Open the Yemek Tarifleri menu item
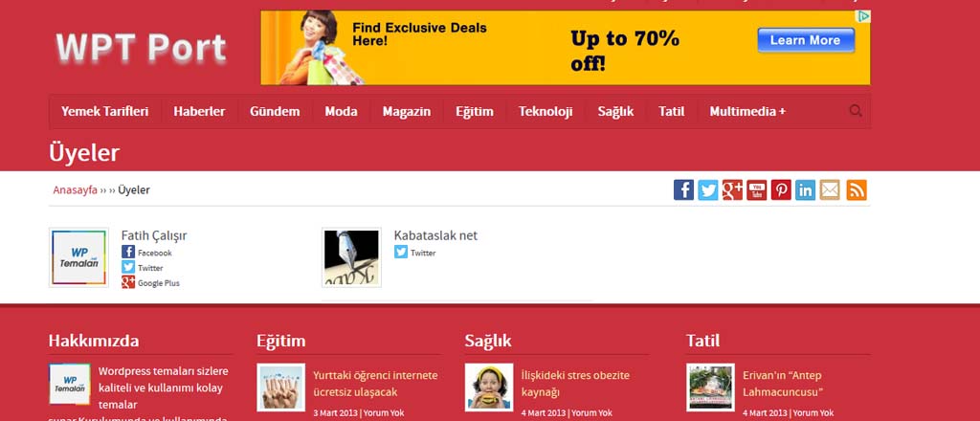 [105, 112]
